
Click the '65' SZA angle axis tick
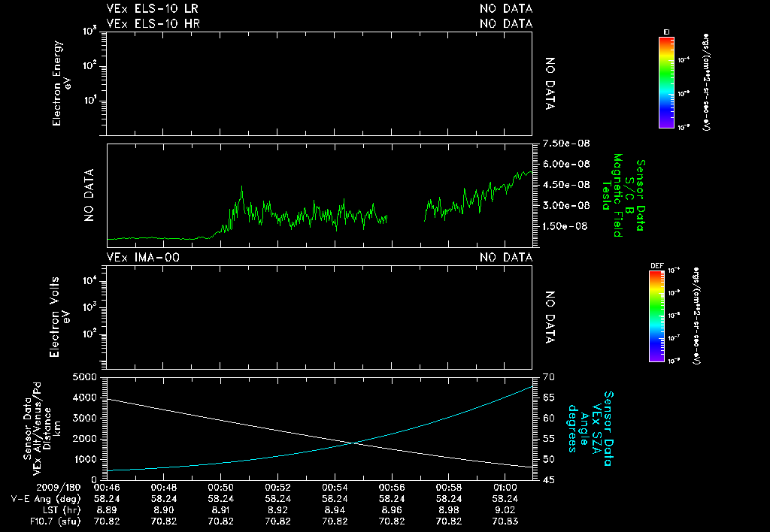tap(548, 397)
